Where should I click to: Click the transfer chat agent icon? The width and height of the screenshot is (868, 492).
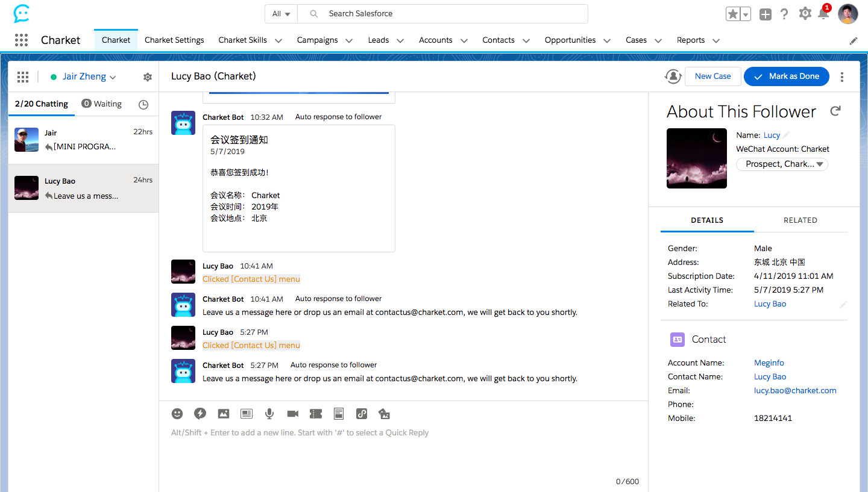point(673,76)
